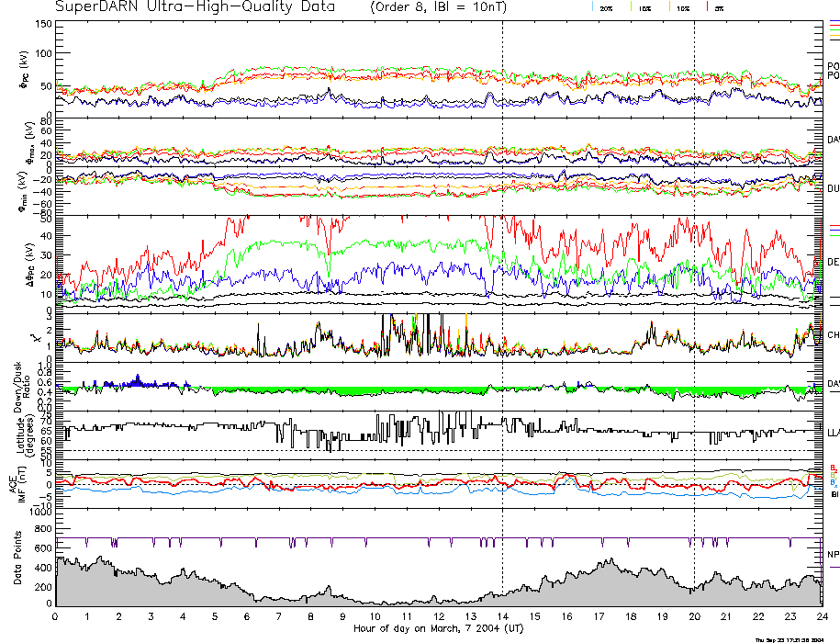The height and width of the screenshot is (643, 840).
Task: Click hour 2 on the time axis
Action: coord(119,616)
